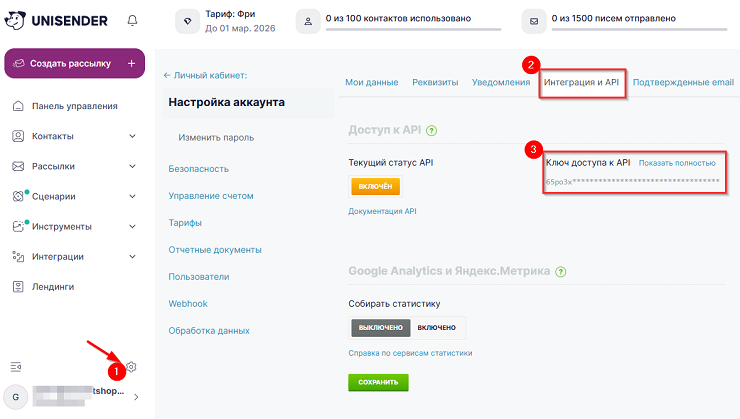Viewport: 740px width, 419px height.
Task: Click help icon next to Яндекс.Метрика heading
Action: (561, 271)
